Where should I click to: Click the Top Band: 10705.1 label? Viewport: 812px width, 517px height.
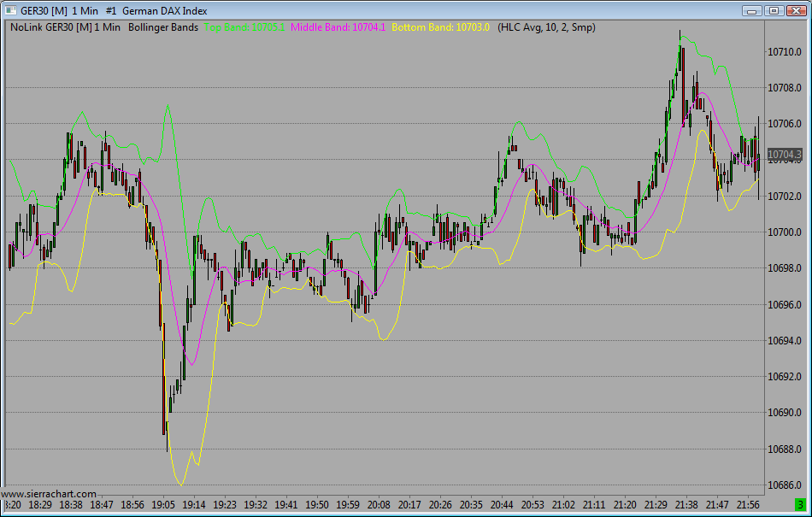[245, 27]
